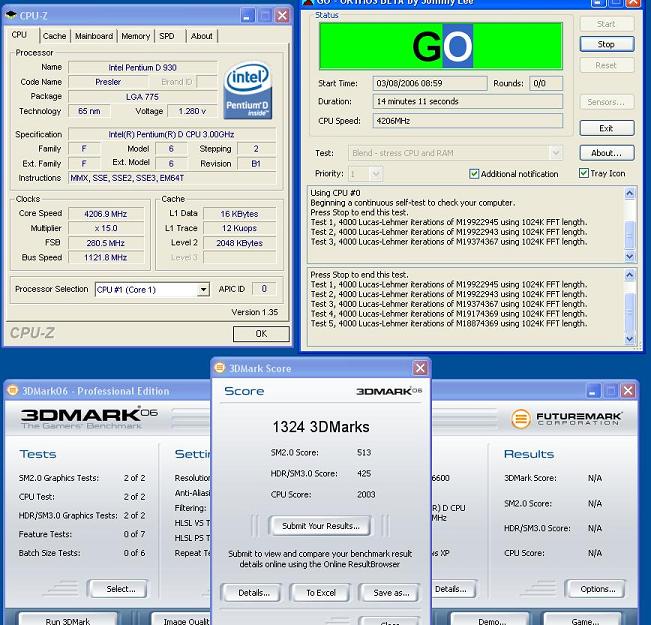
Task: Open the Priority dropdown in ORTHOS
Action: [376, 174]
